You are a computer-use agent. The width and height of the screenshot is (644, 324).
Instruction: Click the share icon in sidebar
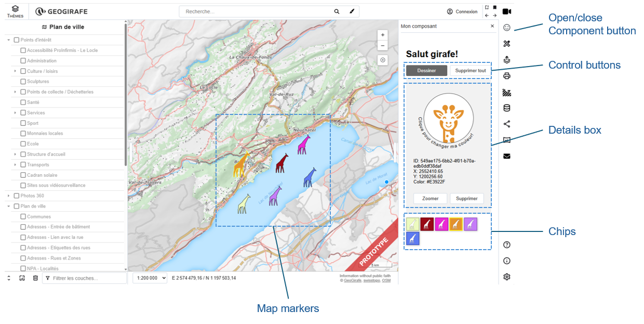tap(507, 124)
